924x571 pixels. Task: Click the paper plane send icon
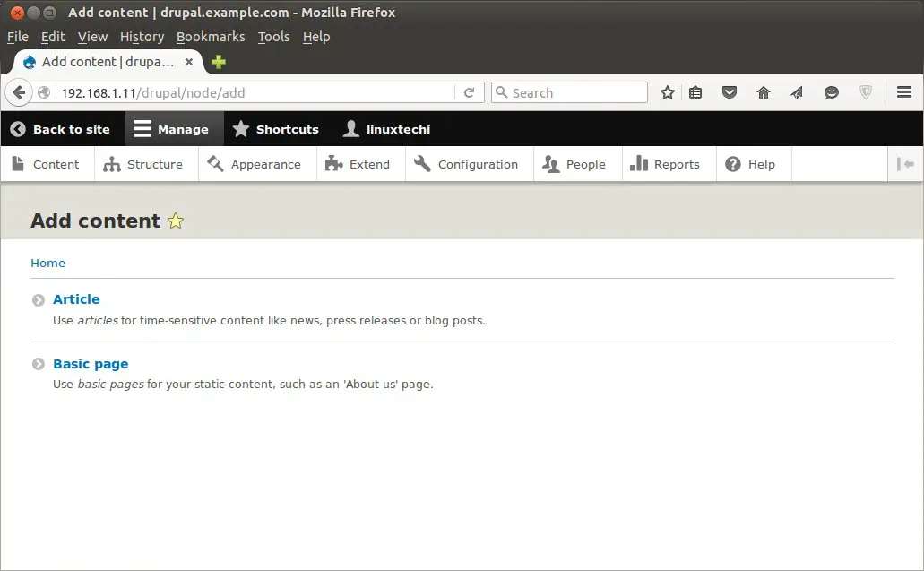pos(797,92)
